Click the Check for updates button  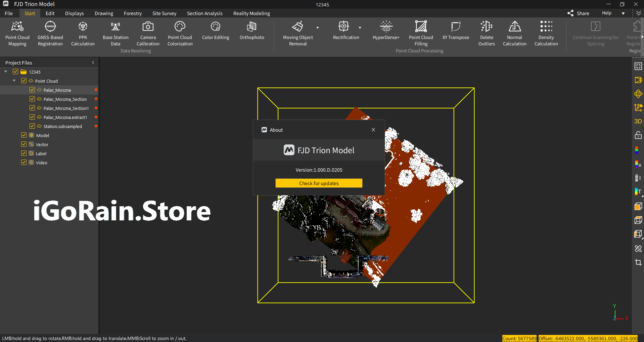pos(319,183)
